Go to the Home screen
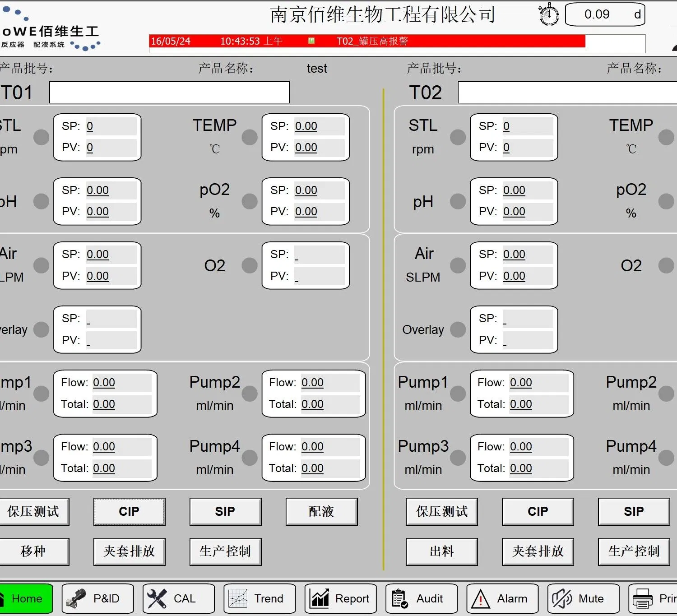Image resolution: width=677 pixels, height=616 pixels. coord(25,598)
